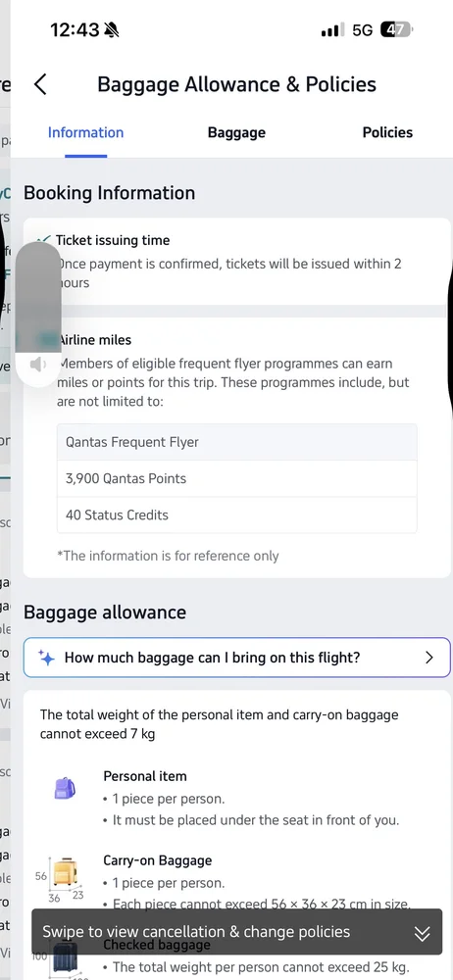Tap the 40 Status Credits row

click(x=237, y=515)
